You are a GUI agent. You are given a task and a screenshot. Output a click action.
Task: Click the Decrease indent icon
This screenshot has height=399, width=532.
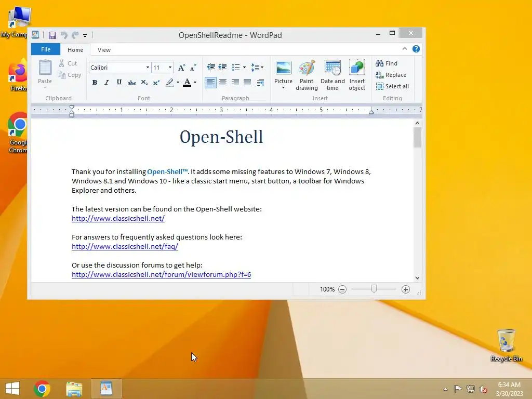click(x=211, y=67)
